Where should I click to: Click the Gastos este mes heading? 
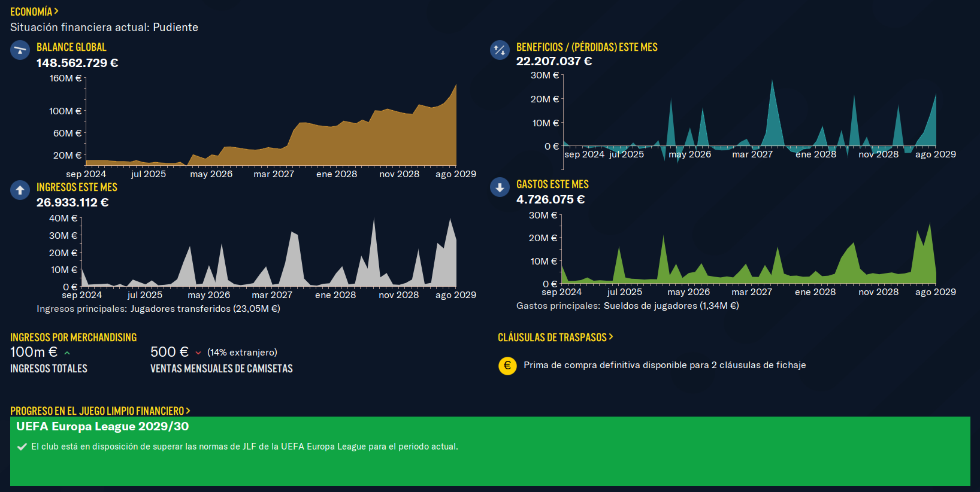click(552, 184)
